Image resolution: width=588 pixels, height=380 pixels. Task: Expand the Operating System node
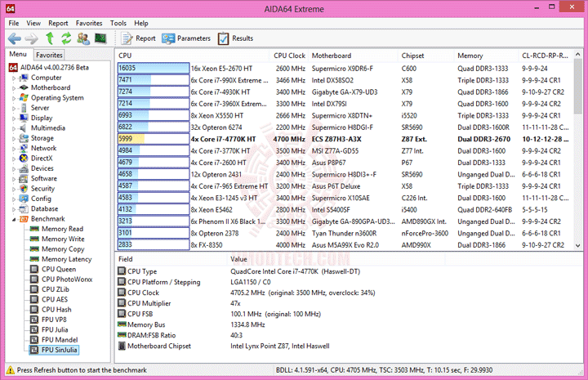point(14,99)
